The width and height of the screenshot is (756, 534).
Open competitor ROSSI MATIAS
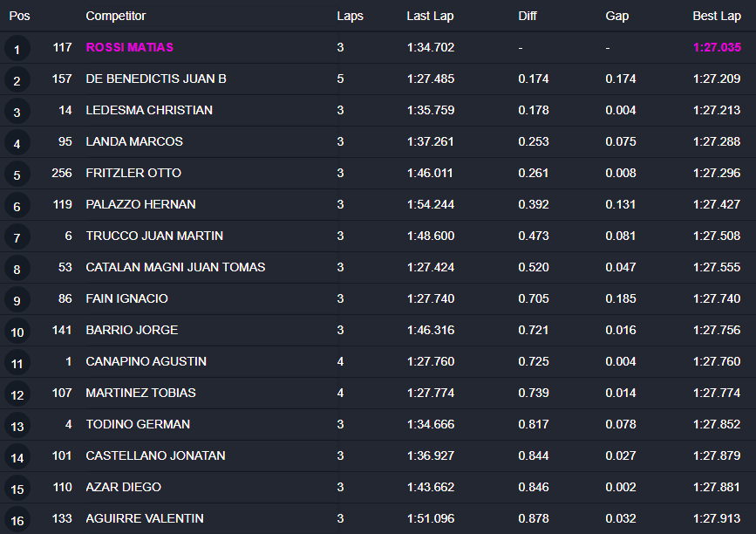(129, 47)
